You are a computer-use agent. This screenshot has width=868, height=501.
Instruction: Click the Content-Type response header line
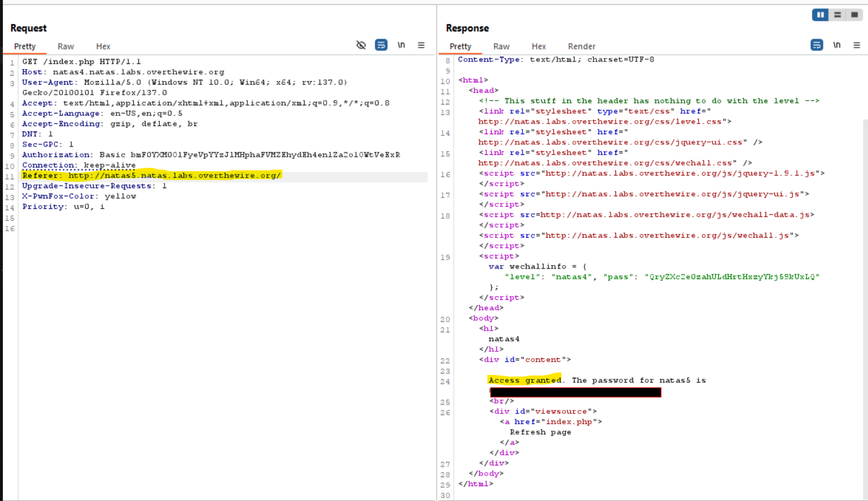pos(556,59)
